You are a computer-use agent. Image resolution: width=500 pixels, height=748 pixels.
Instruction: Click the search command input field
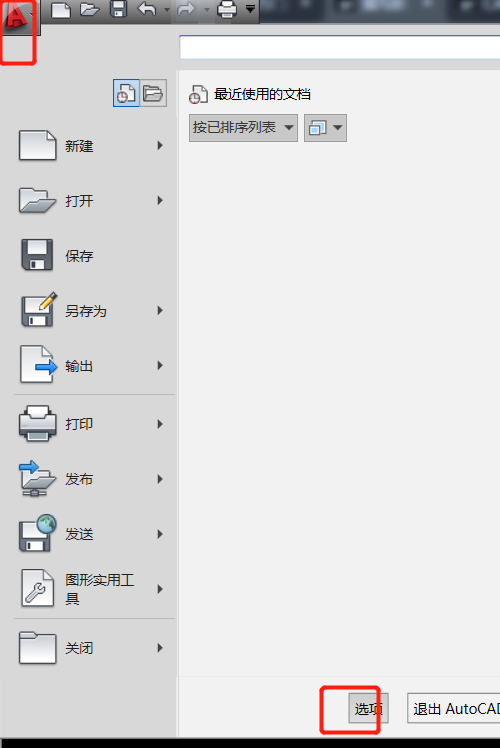pos(340,47)
